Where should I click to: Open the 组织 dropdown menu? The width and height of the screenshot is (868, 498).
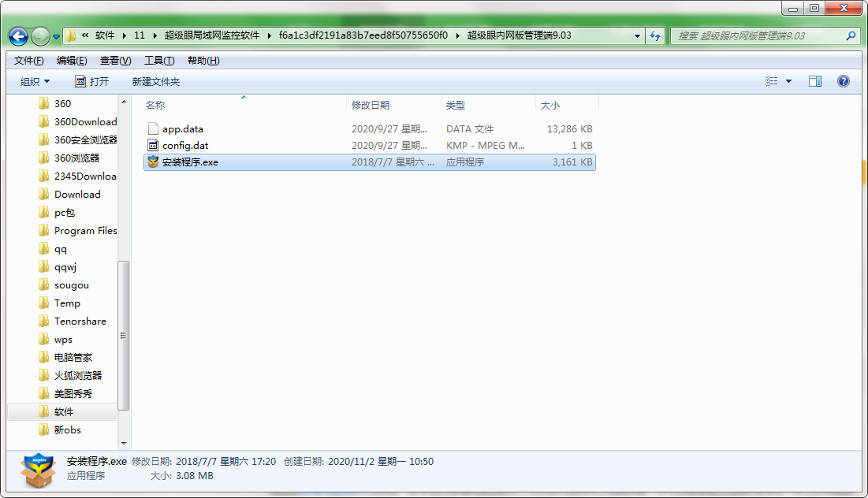tap(35, 81)
